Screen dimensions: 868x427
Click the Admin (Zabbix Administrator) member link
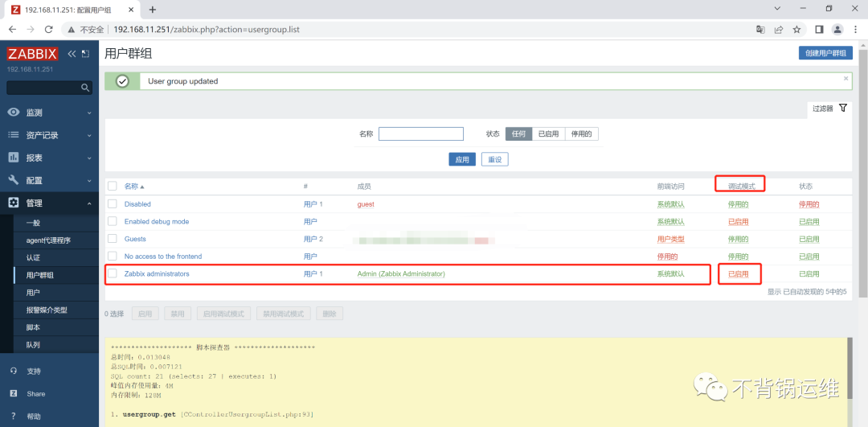[401, 273]
